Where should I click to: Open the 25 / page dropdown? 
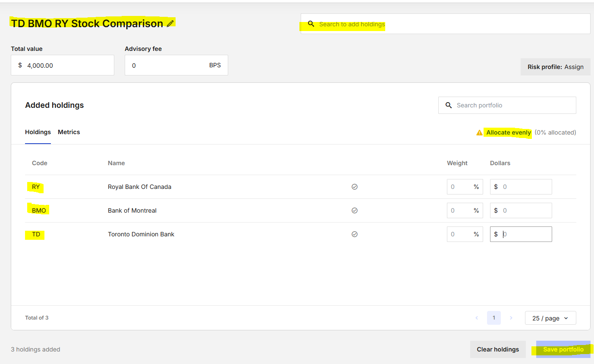550,318
